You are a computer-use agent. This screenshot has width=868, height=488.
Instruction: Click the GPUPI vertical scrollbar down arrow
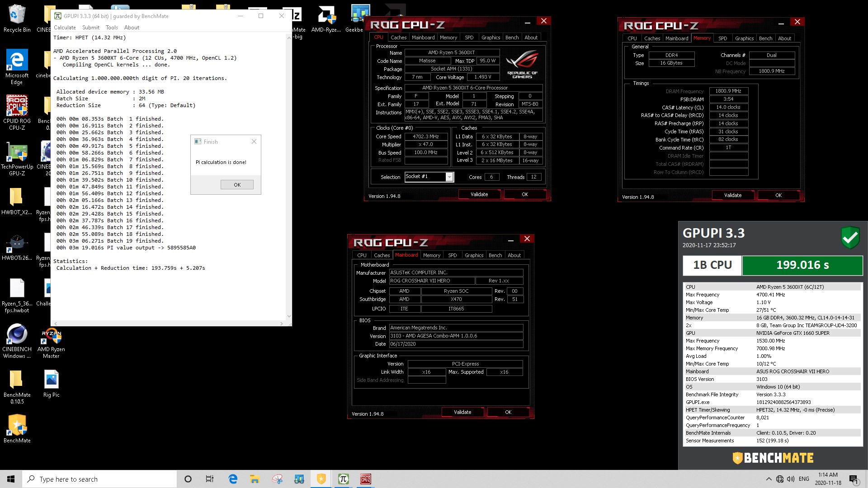289,316
